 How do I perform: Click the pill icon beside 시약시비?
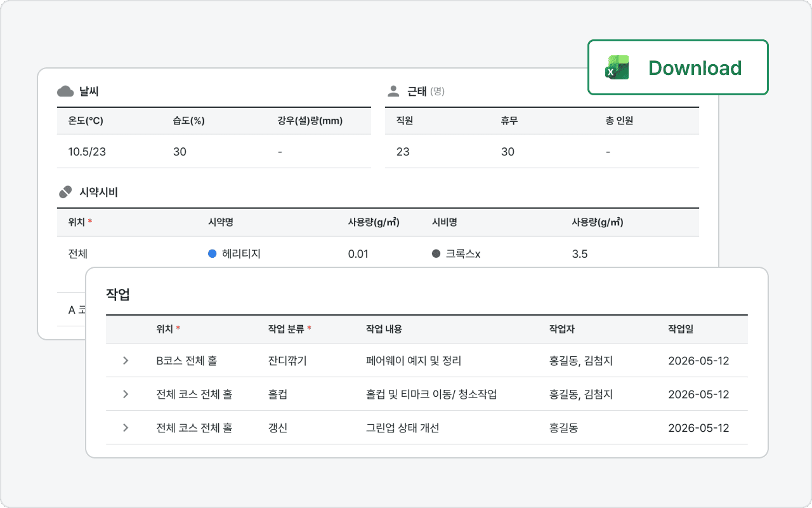point(65,190)
